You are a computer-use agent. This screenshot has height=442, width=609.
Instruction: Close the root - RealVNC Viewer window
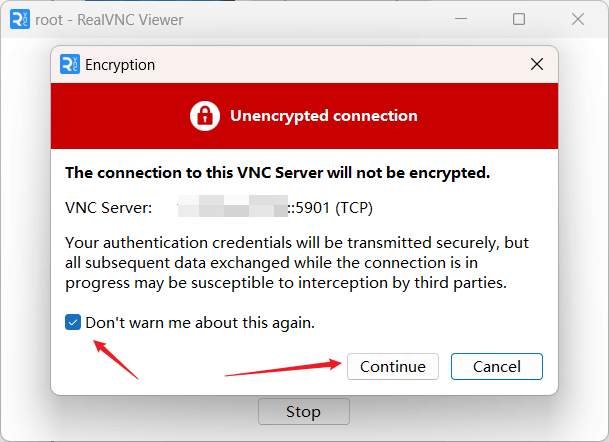578,19
